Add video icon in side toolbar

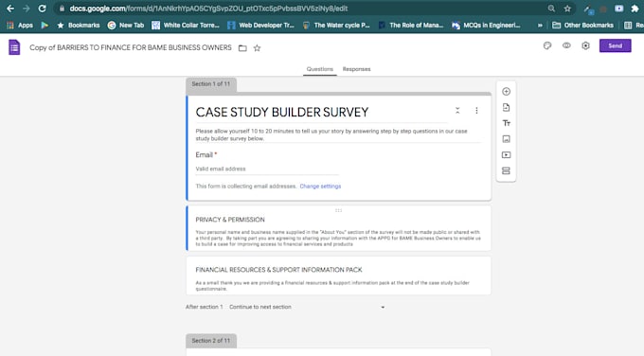(x=506, y=154)
